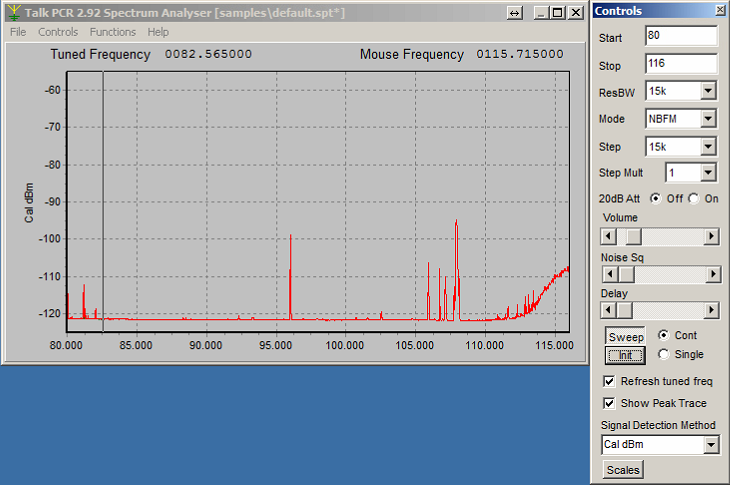Click the Delay slider thumb
The height and width of the screenshot is (485, 730).
click(625, 310)
